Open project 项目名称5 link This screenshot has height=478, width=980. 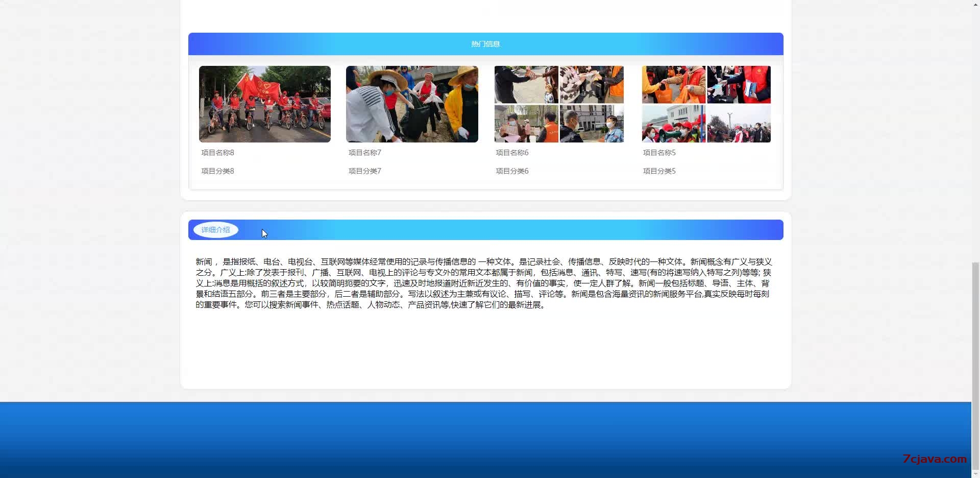pos(658,152)
